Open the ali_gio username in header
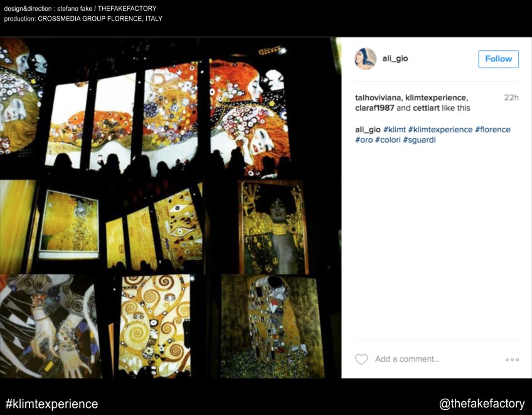Screen dimensions: 532x415 [395, 59]
